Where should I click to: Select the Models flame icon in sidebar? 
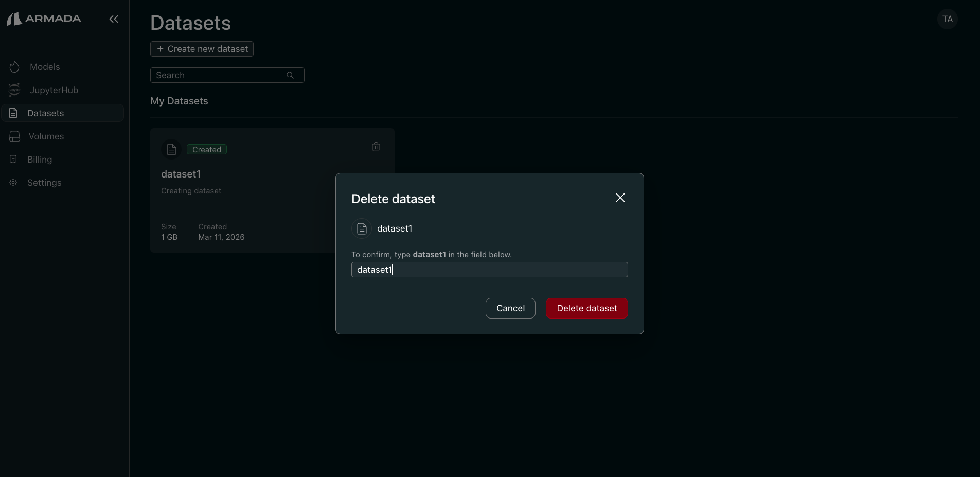pyautogui.click(x=14, y=67)
